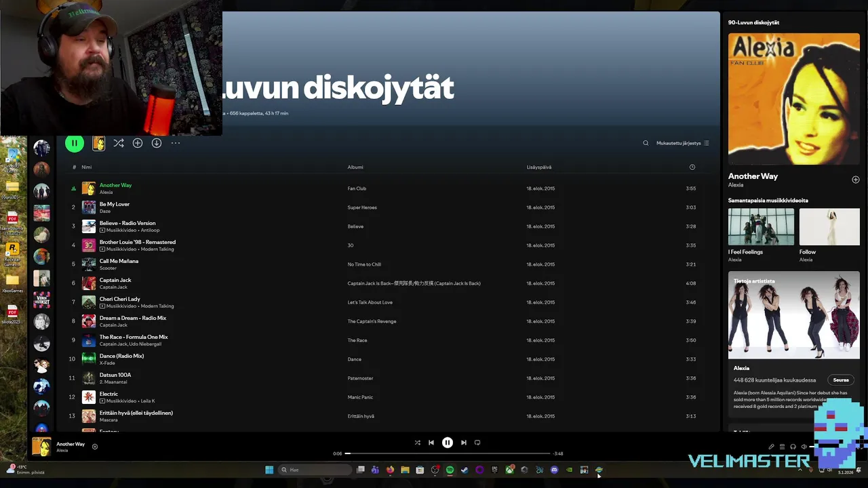Toggle shuffle in the bottom player bar

417,443
